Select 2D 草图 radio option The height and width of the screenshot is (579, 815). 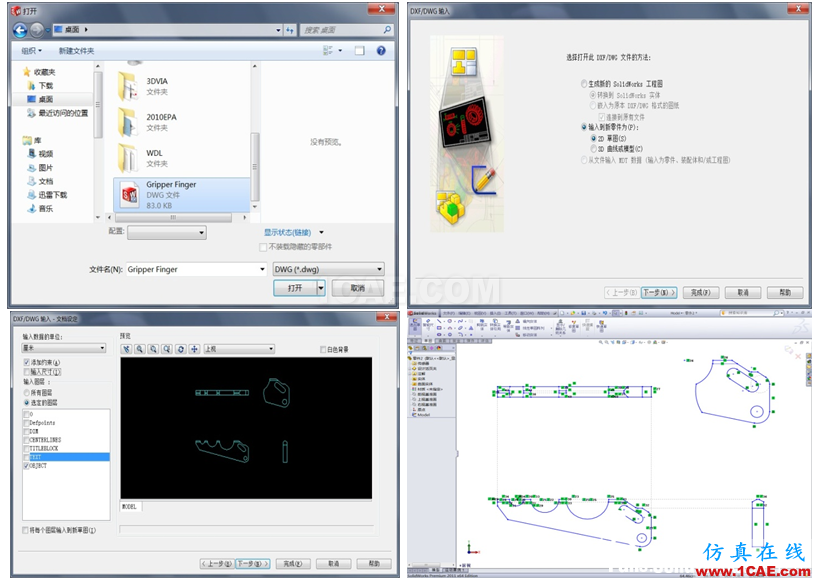point(593,138)
